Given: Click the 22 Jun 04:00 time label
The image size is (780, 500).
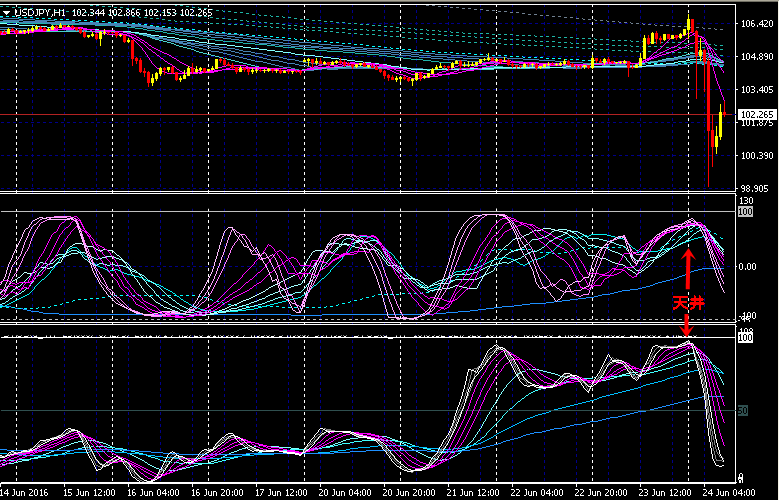Looking at the screenshot, I should 538,493.
